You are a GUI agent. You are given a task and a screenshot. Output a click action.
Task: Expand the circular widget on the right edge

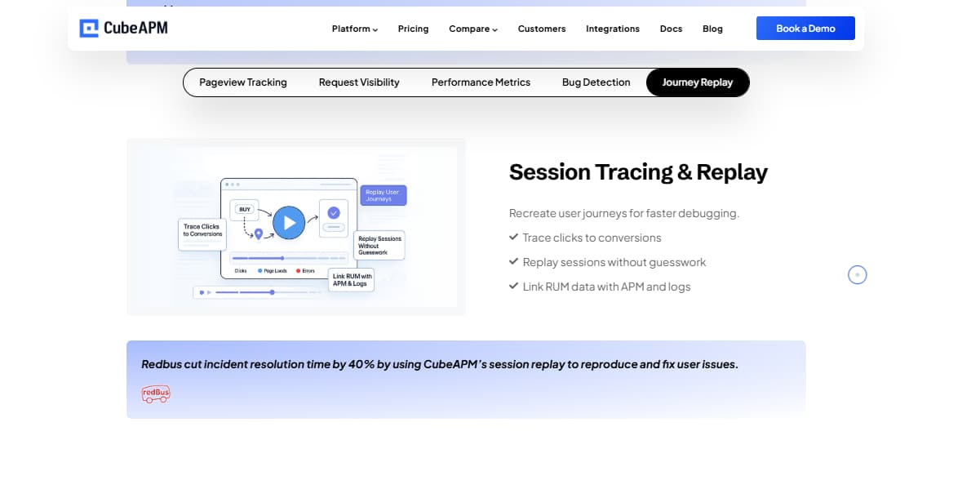click(x=857, y=275)
